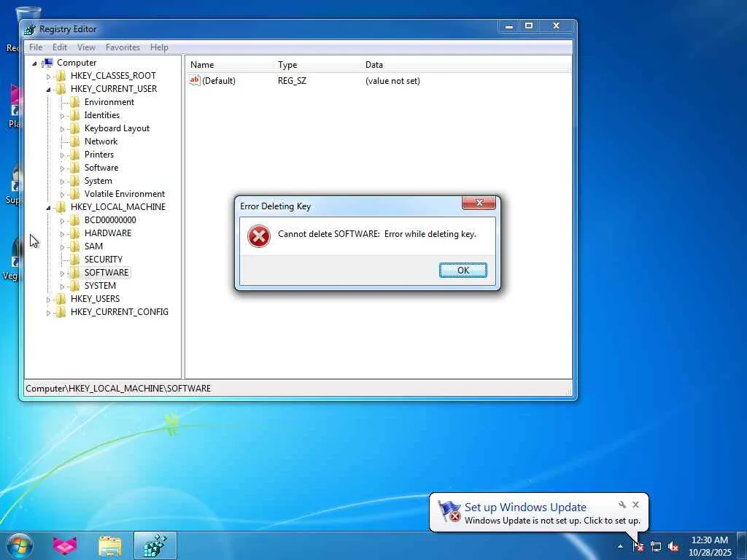
Task: Click the status bar registry path
Action: (118, 389)
